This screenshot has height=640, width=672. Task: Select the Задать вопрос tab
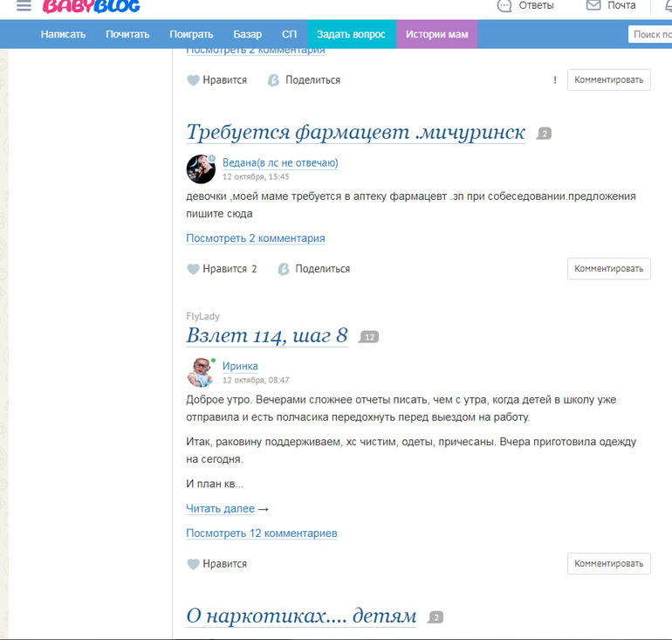click(x=351, y=35)
